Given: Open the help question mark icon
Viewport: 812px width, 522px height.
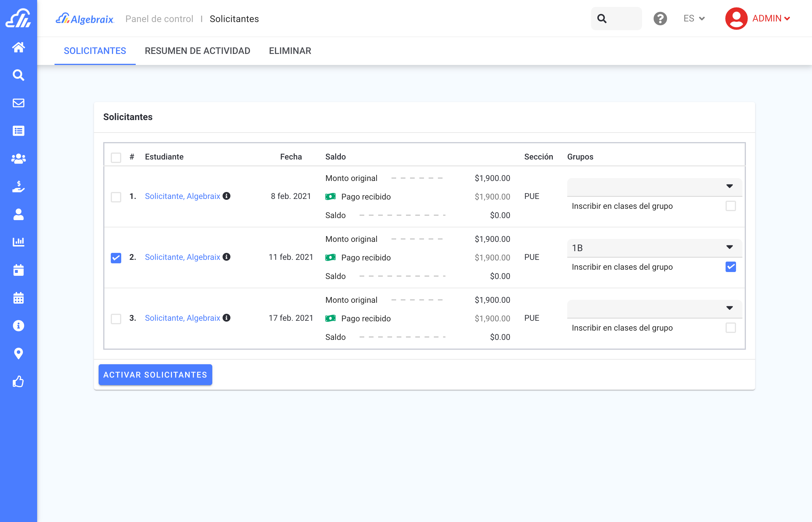Looking at the screenshot, I should click(660, 19).
